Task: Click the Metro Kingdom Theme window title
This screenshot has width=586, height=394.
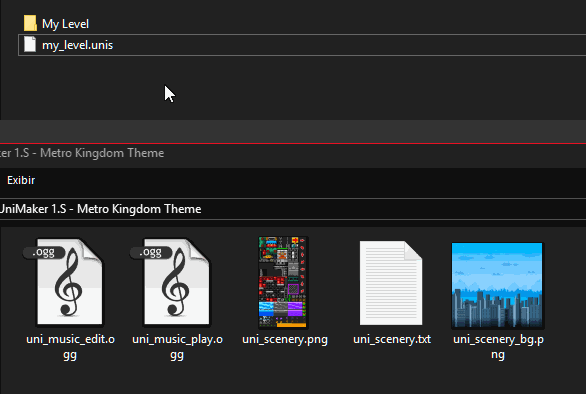Action: 82,153
